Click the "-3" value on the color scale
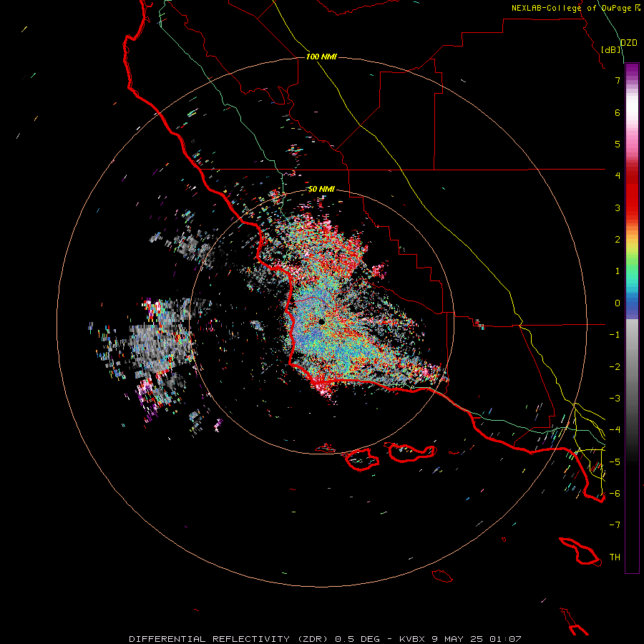This screenshot has height=644, width=644. coord(615,399)
